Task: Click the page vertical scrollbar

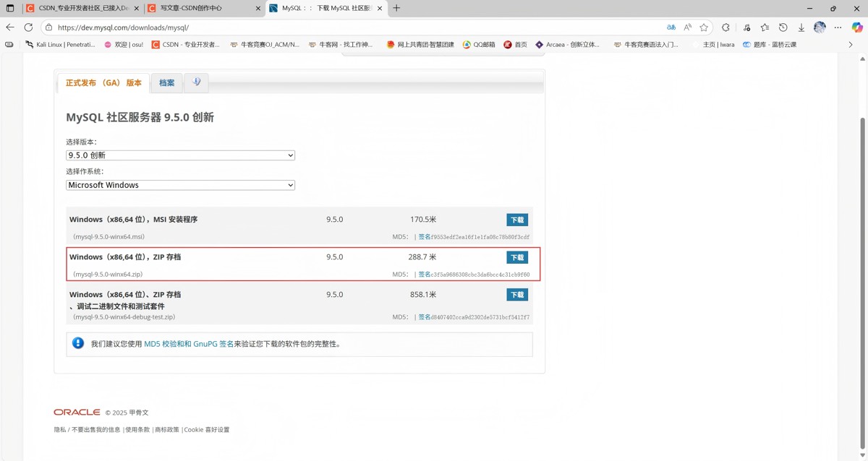Action: tap(861, 282)
